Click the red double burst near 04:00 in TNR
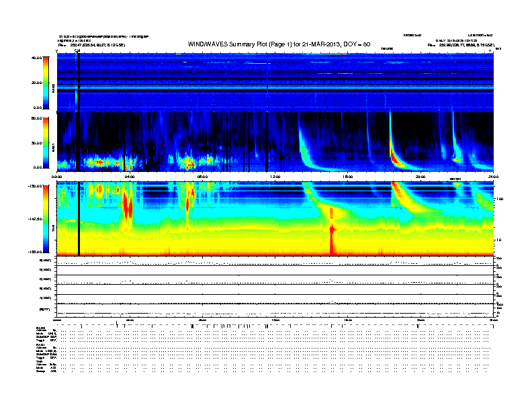 pos(128,207)
